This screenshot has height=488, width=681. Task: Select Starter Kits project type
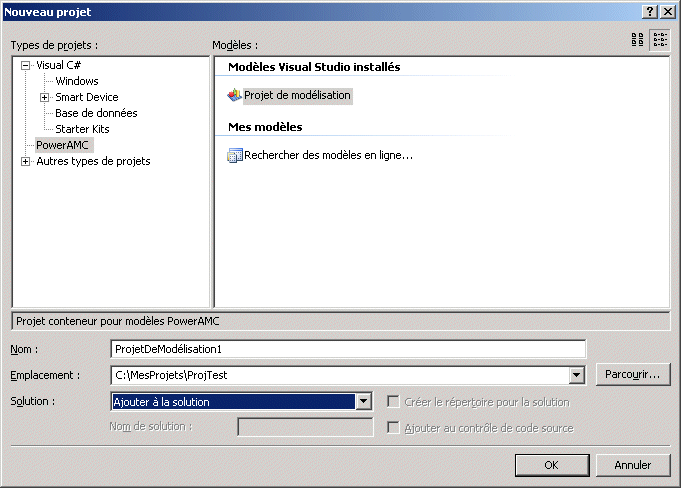[82, 129]
